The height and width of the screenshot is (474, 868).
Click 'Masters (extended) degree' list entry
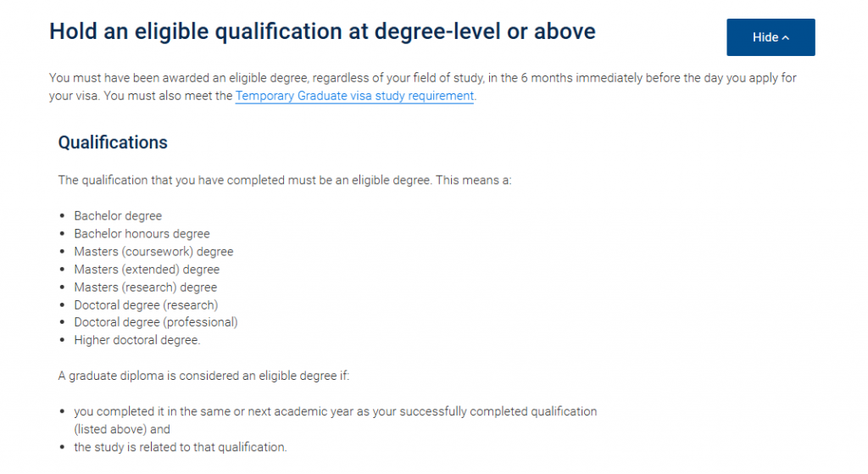pyautogui.click(x=147, y=269)
